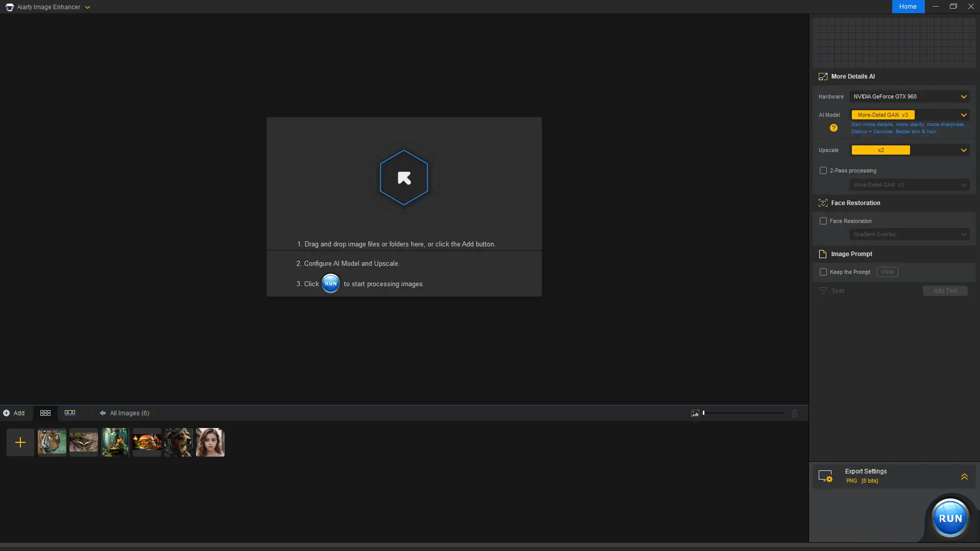
Task: Enable 2-Pass processing checkbox
Action: [x=823, y=170]
